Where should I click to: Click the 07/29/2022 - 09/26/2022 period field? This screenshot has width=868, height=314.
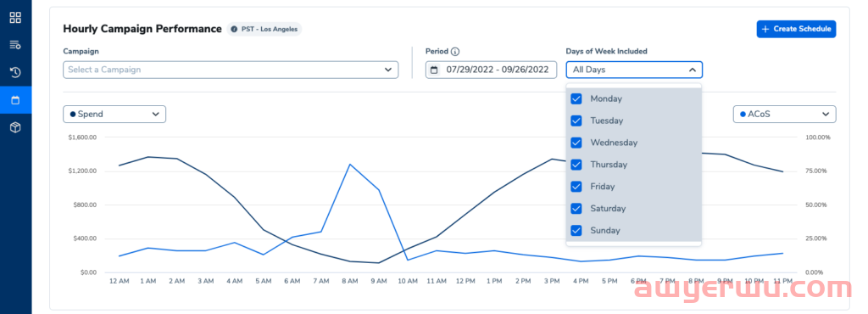(491, 70)
